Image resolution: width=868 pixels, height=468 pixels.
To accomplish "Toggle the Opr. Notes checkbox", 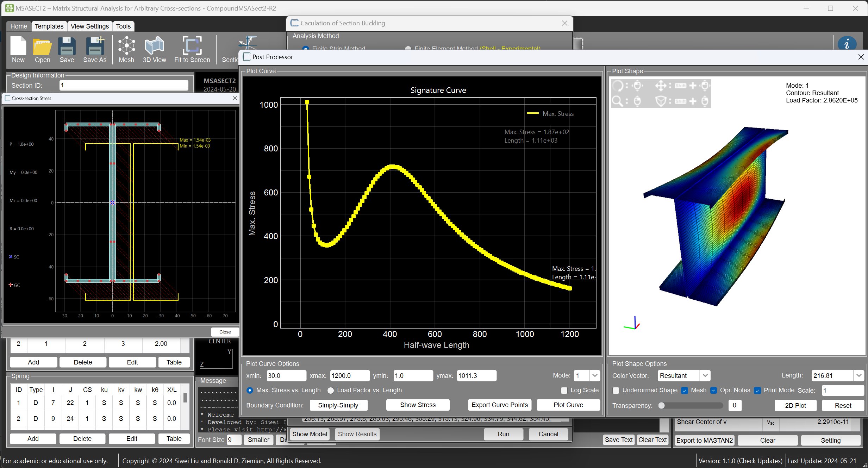I will [x=714, y=390].
